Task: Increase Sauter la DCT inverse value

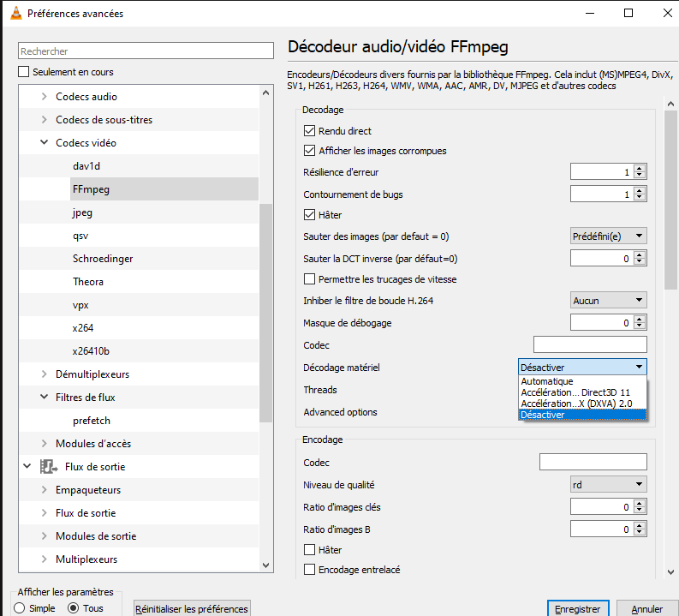Action: point(639,254)
